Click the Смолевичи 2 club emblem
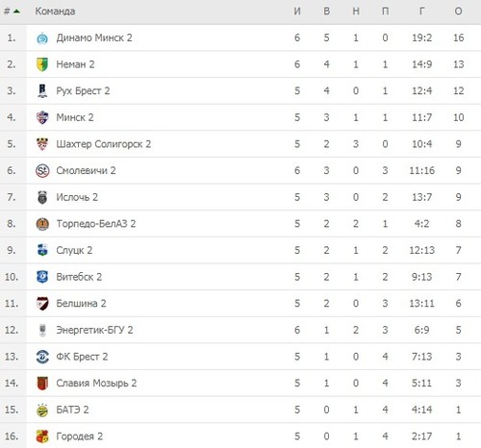 pos(42,171)
